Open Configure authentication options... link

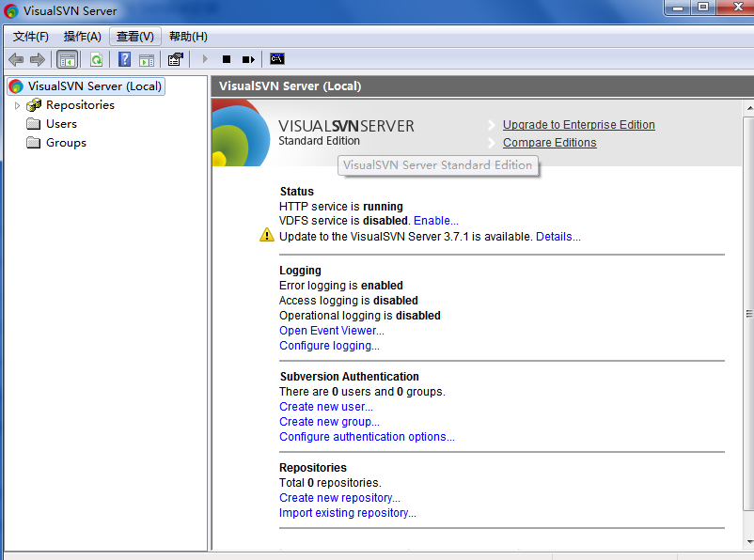pos(367,437)
